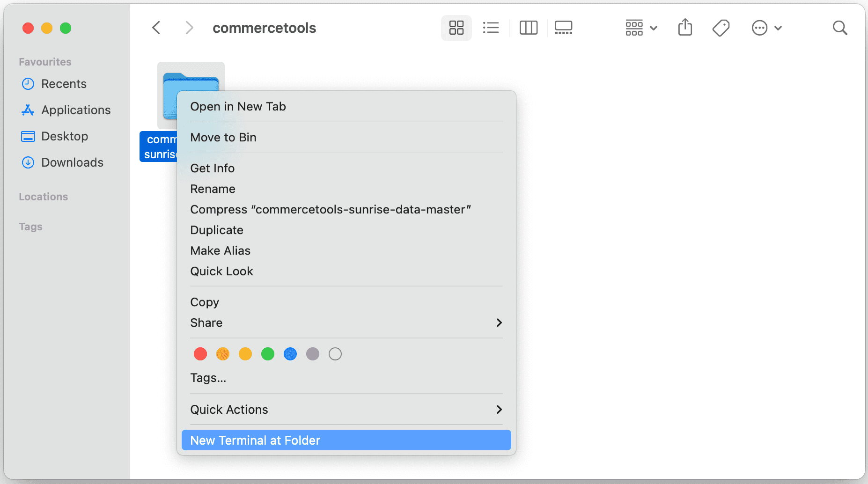Open the Group By dropdown in the toolbar
The width and height of the screenshot is (868, 484).
(x=641, y=28)
